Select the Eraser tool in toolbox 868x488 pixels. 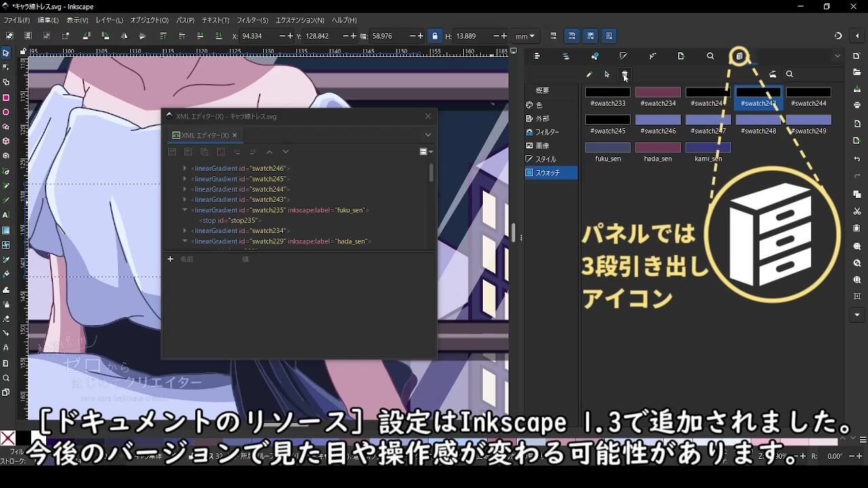tap(5, 319)
